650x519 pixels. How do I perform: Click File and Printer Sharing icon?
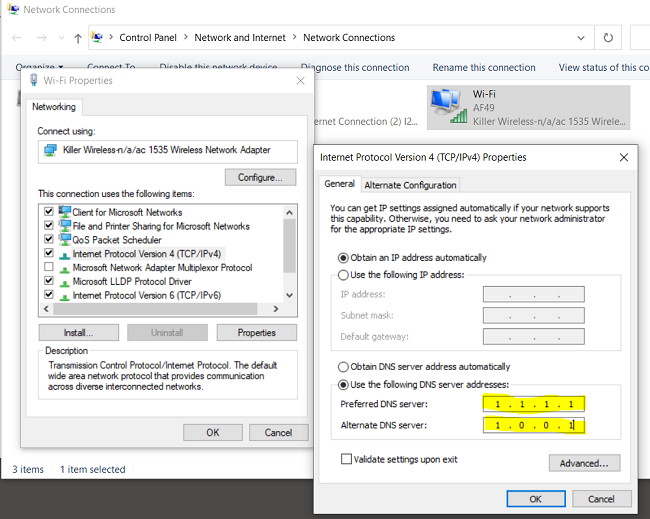[65, 225]
